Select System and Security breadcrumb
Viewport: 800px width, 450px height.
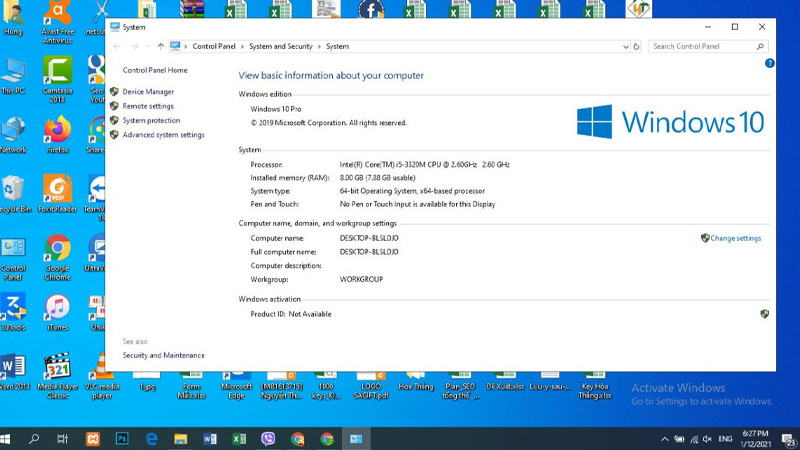tap(281, 46)
